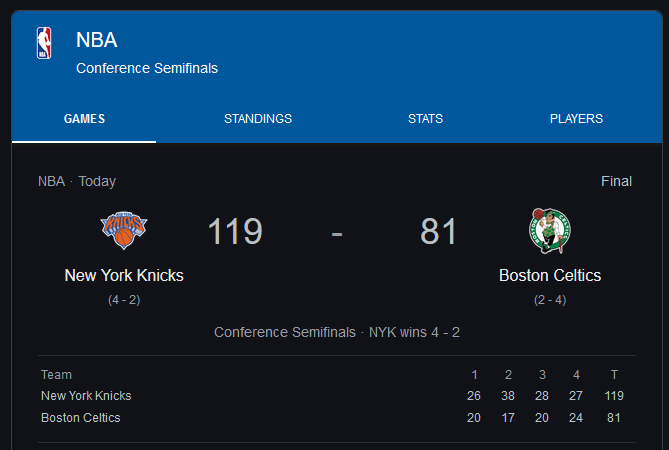
Task: Click the Conference Semifinals subtitle
Action: click(x=147, y=68)
